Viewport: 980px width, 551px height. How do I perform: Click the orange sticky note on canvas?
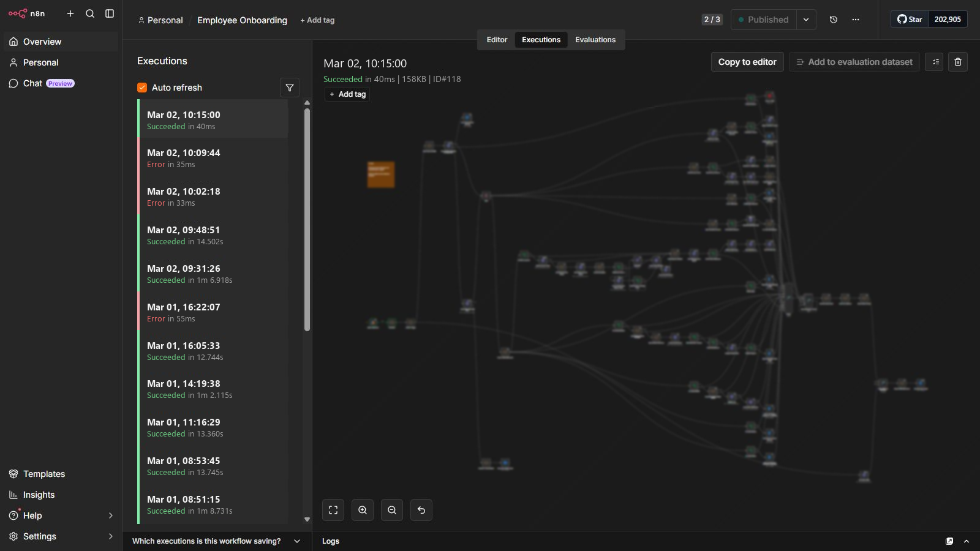[x=381, y=174]
